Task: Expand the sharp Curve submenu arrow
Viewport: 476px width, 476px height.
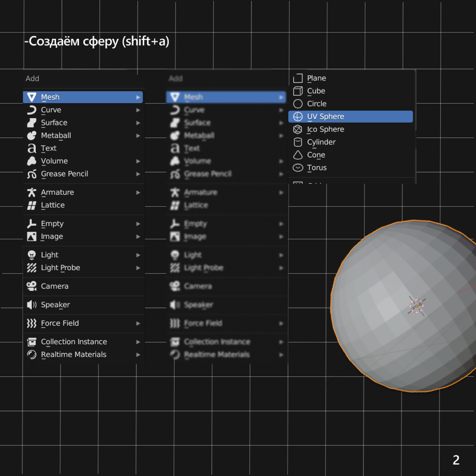Action: 138,110
